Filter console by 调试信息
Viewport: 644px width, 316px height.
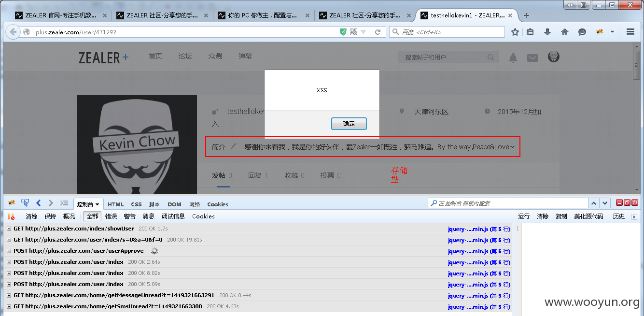point(173,216)
